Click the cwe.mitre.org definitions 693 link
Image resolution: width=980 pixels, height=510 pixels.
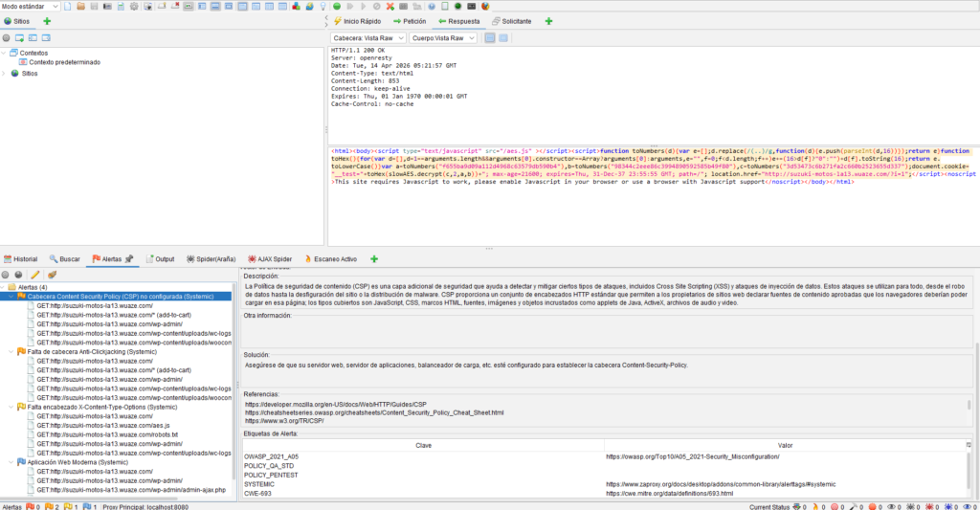(x=669, y=494)
